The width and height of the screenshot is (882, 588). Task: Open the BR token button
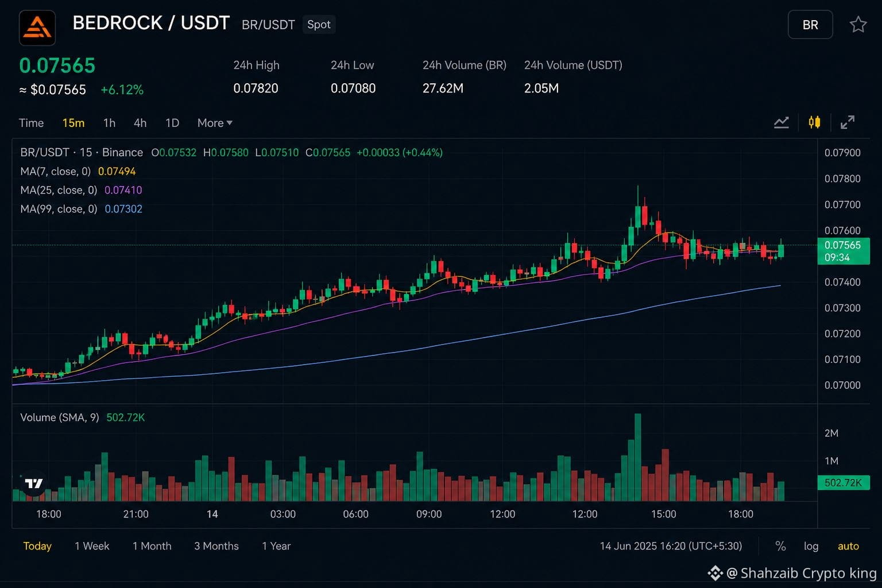point(810,25)
